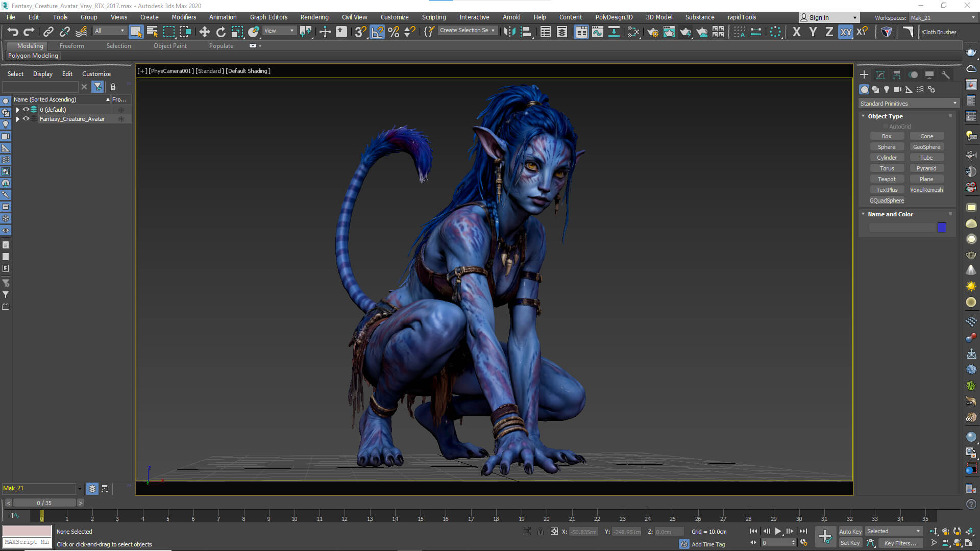Click the MAXScript mini listener field
Viewport: 980px width, 551px height.
(27, 542)
